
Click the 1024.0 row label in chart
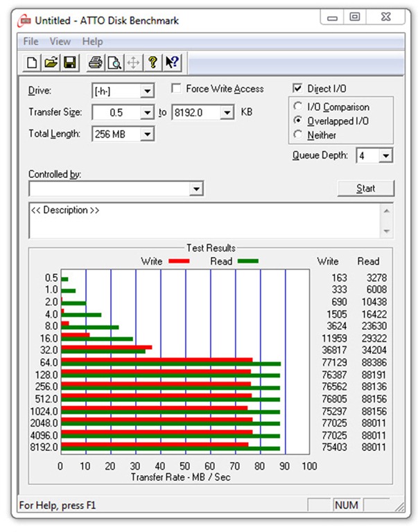point(44,411)
